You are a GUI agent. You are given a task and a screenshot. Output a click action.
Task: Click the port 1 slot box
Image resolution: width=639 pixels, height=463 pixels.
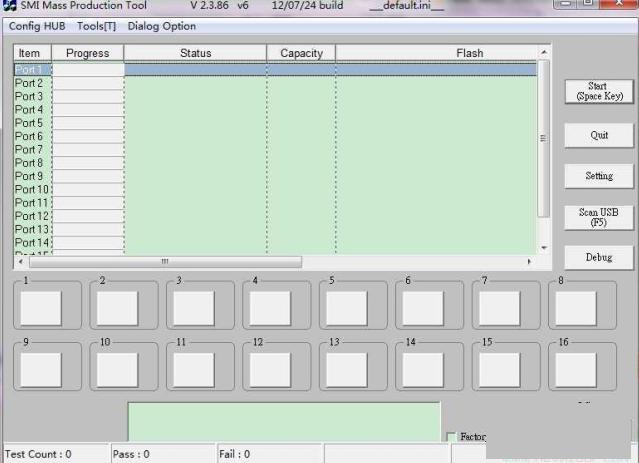coord(41,308)
